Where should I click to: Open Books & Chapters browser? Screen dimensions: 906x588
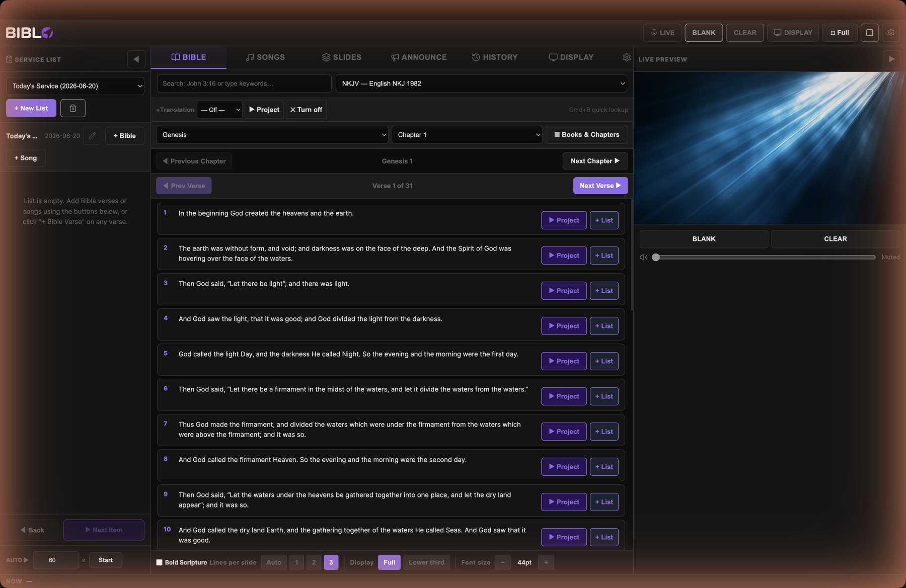587,135
